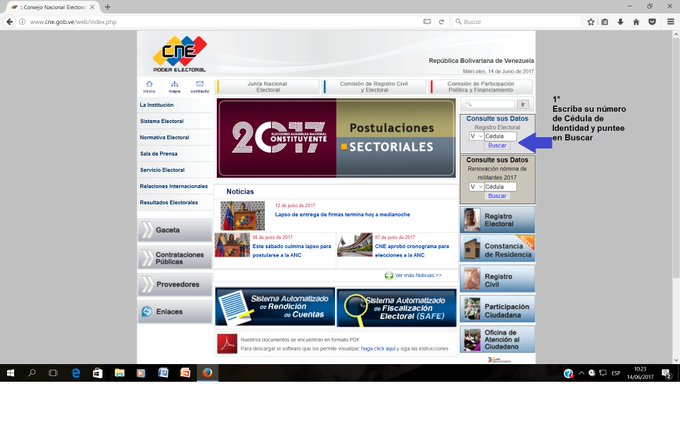Select Sala de Prensa menu item
Viewport: 680px width, 427px height.
click(x=158, y=153)
